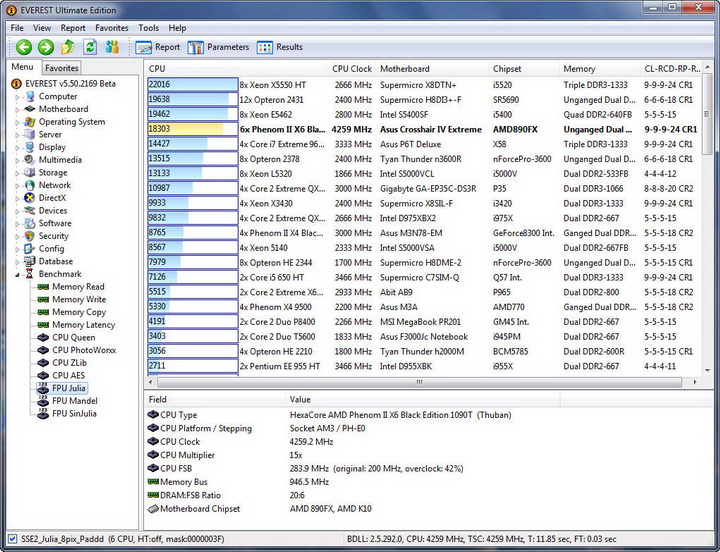Viewport: 720px width, 552px height.
Task: Open the Parameters toolbar button
Action: [x=218, y=47]
